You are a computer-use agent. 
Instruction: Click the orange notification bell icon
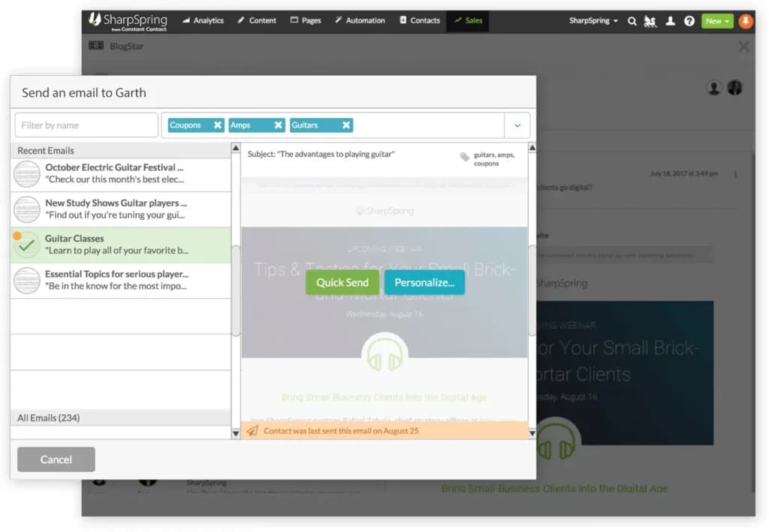(x=746, y=21)
